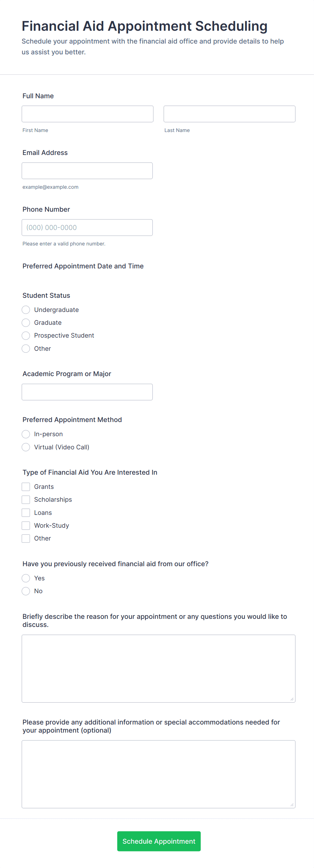Focus the Email Address field
The width and height of the screenshot is (314, 868).
(x=87, y=171)
